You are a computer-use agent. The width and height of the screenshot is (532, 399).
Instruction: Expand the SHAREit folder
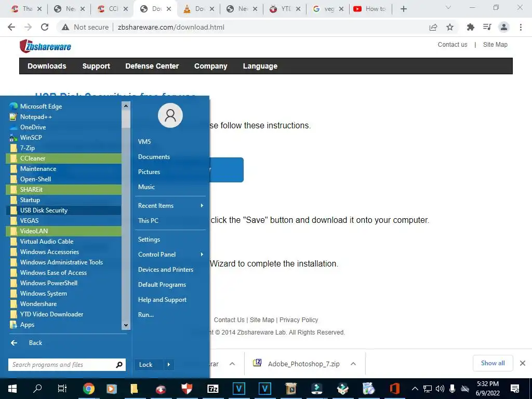point(63,190)
